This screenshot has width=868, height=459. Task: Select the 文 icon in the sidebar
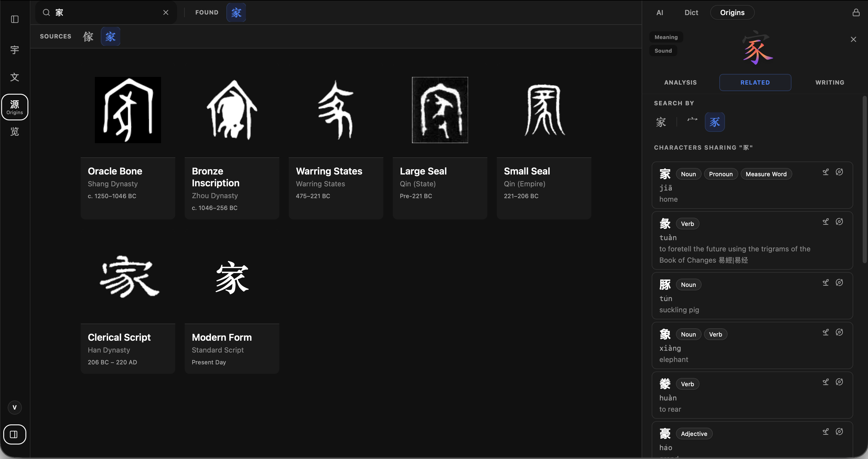(x=14, y=77)
